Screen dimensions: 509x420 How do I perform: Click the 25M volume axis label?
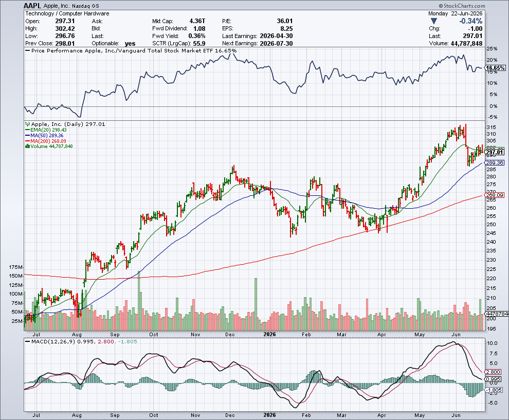[17, 321]
